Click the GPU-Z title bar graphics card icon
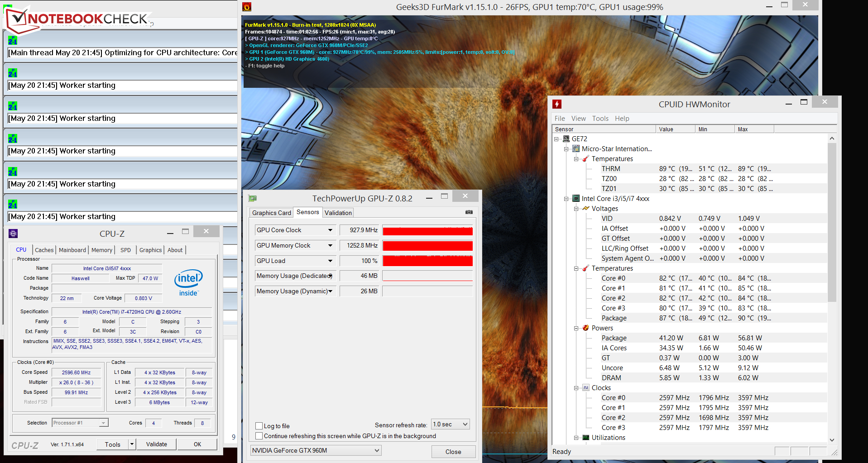Viewport: 868px width, 463px height. click(x=253, y=198)
